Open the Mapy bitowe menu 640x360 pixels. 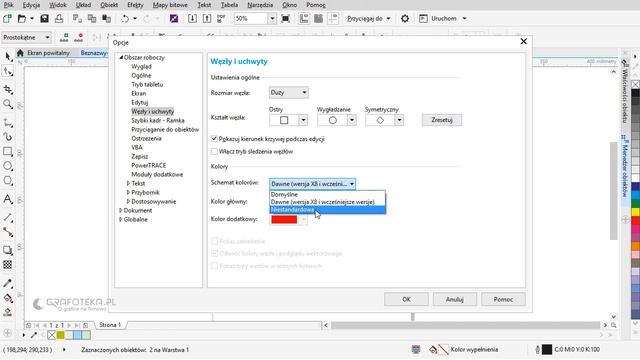coord(170,5)
